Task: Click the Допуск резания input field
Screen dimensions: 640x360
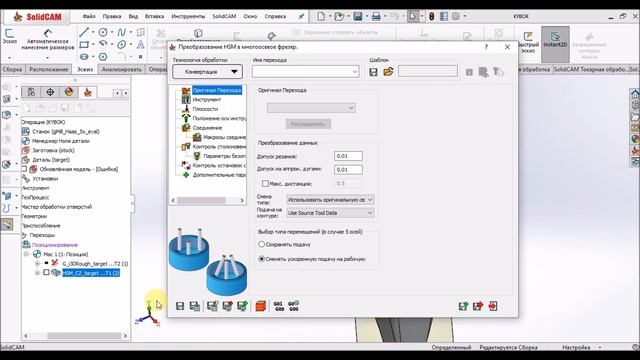Action: pos(348,156)
